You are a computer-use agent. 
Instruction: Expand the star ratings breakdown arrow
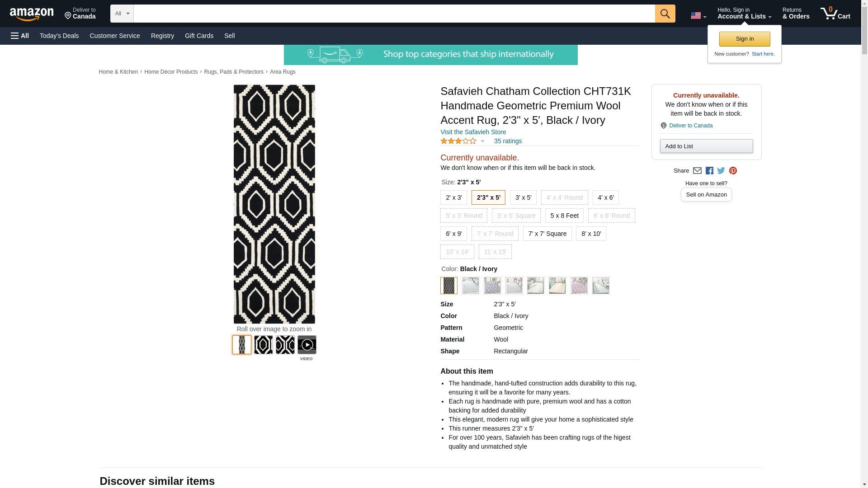[x=482, y=141]
